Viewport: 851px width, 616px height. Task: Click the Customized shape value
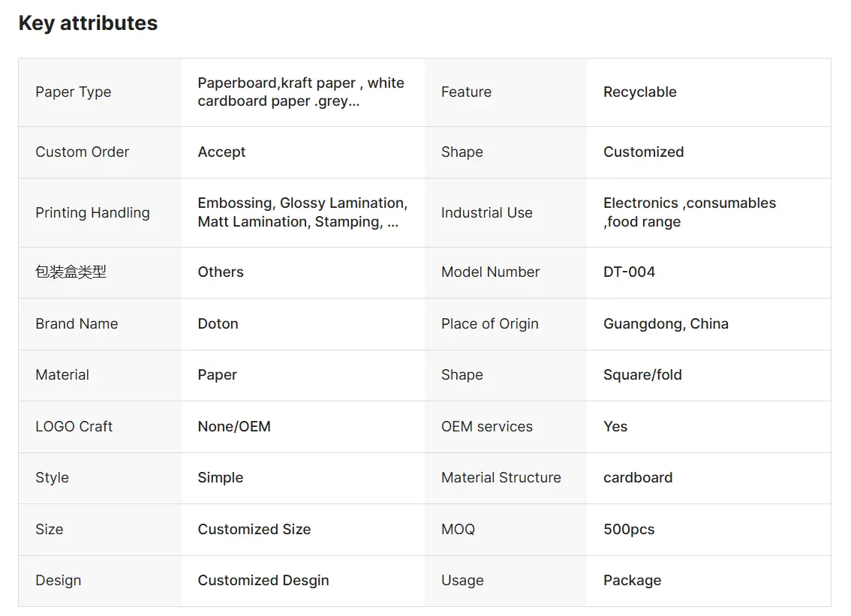point(644,152)
